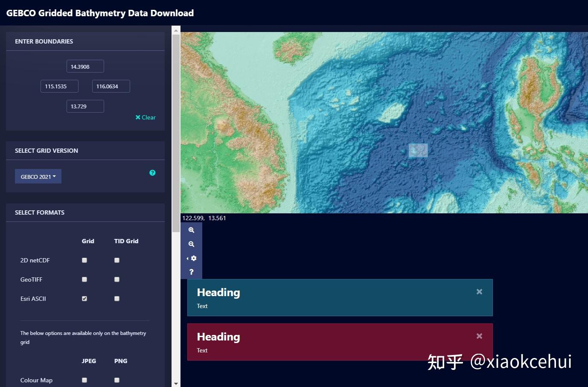Uncheck Esri ASCII Grid format
The width and height of the screenshot is (588, 387).
[84, 298]
